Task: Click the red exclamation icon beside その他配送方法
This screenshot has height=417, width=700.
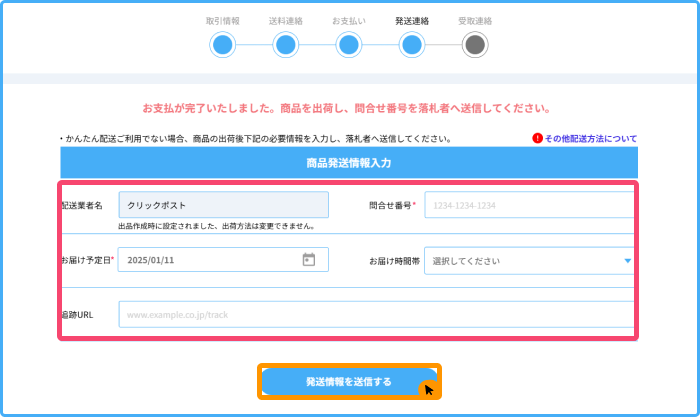Action: coord(537,139)
